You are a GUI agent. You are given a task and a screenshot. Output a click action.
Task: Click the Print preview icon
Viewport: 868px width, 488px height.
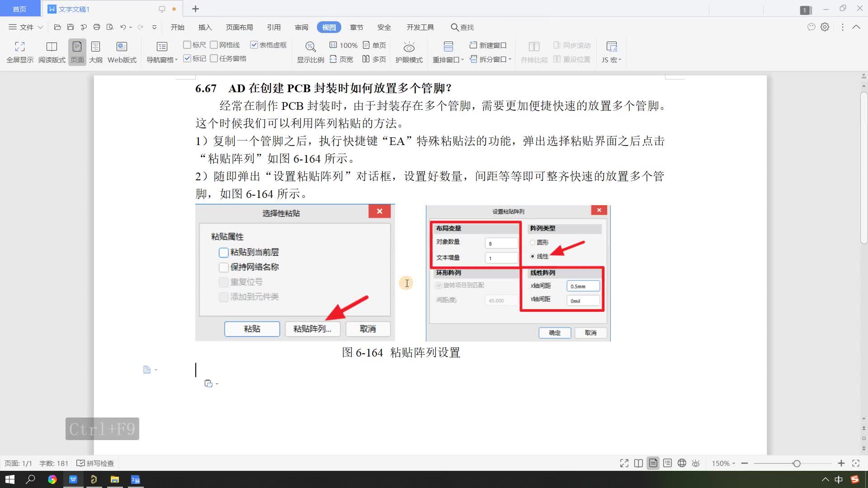point(110,27)
